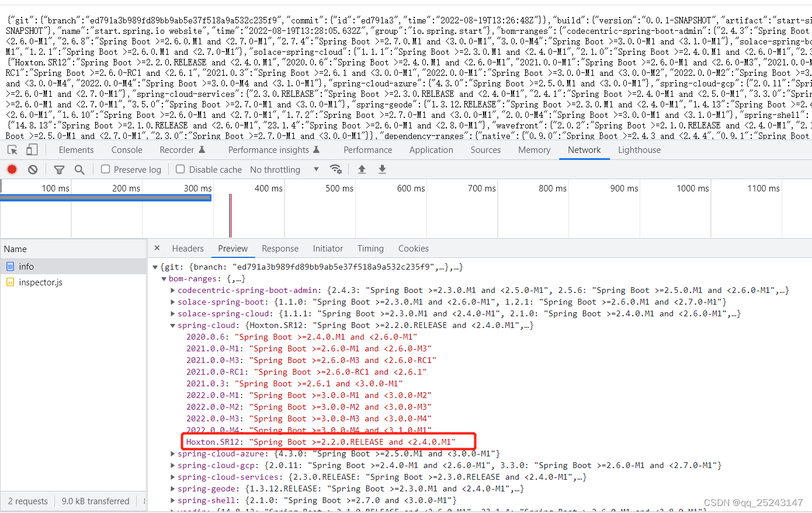Open the Application panel
Image resolution: width=812 pixels, height=513 pixels.
pyautogui.click(x=431, y=150)
